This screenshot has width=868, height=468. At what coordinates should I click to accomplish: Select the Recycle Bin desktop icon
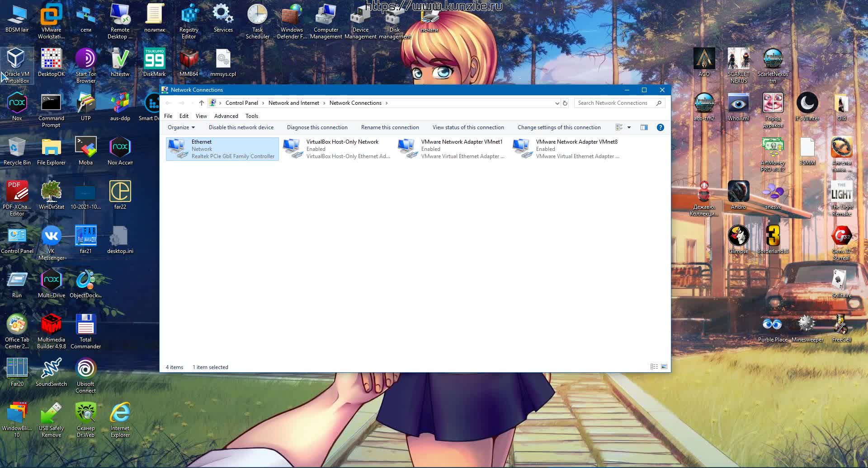[17, 151]
